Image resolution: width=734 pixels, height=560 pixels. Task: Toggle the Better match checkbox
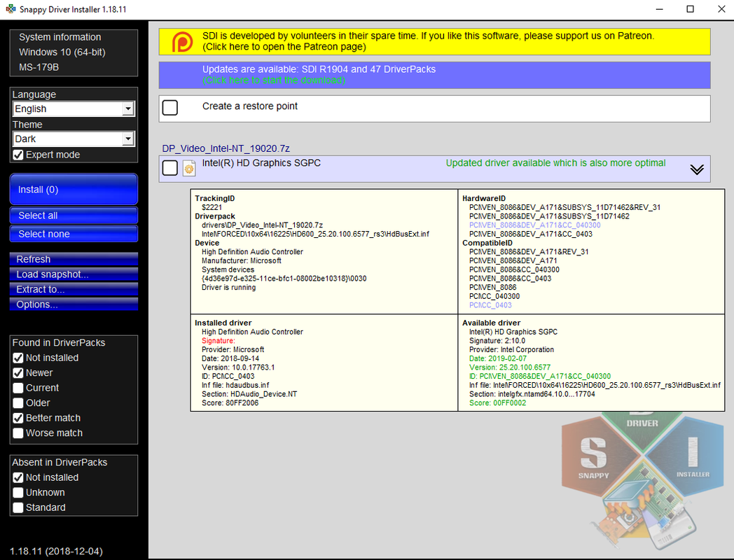pos(18,418)
